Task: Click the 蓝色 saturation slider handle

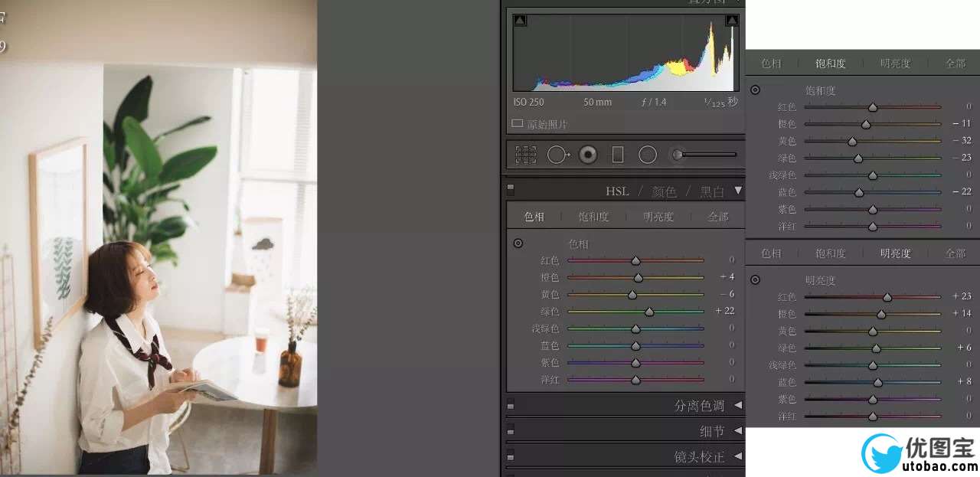Action: coord(858,192)
